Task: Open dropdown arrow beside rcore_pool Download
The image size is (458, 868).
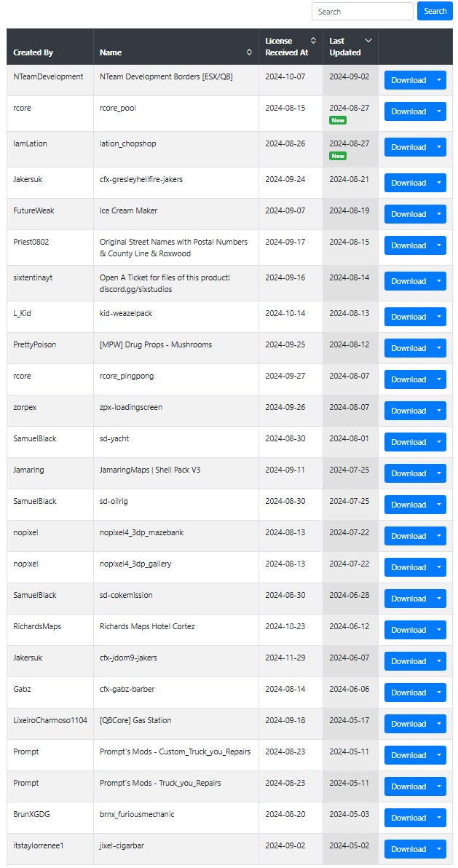Action: click(x=439, y=111)
